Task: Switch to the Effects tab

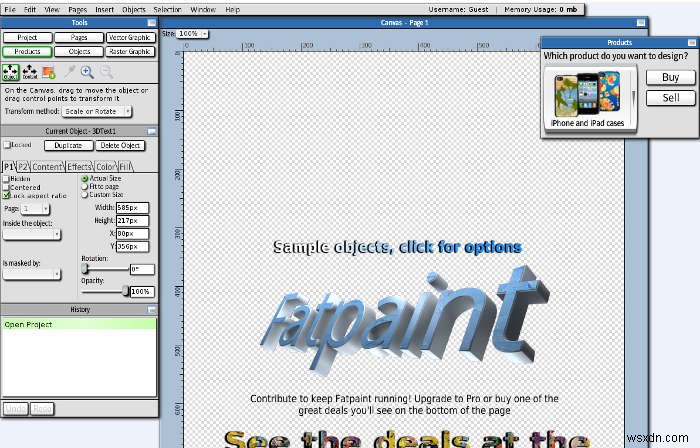Action: [x=79, y=166]
